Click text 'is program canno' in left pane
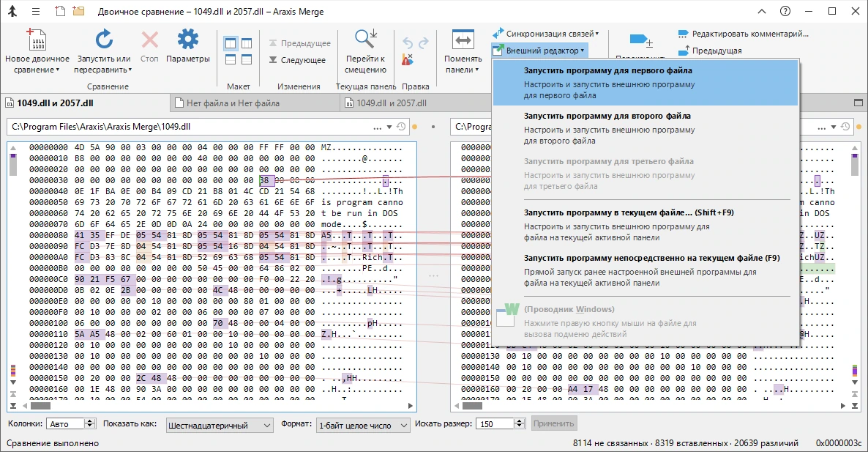Image resolution: width=868 pixels, height=452 pixels. point(362,202)
